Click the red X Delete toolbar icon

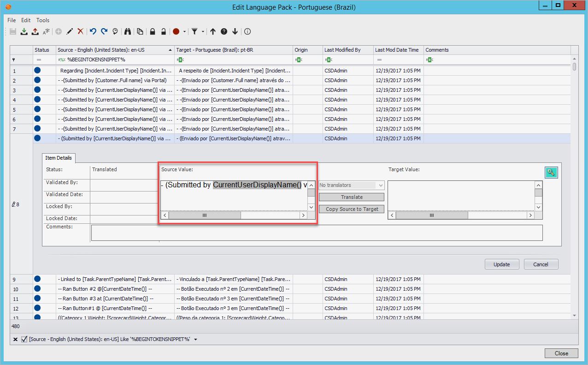click(81, 31)
